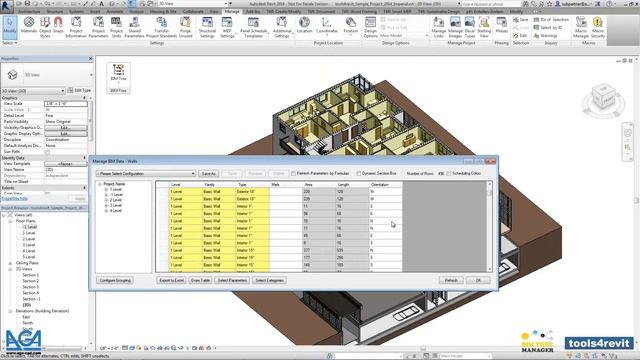The height and width of the screenshot is (360, 640).
Task: Open the Please Select Configuration dropdown
Action: coord(146,174)
